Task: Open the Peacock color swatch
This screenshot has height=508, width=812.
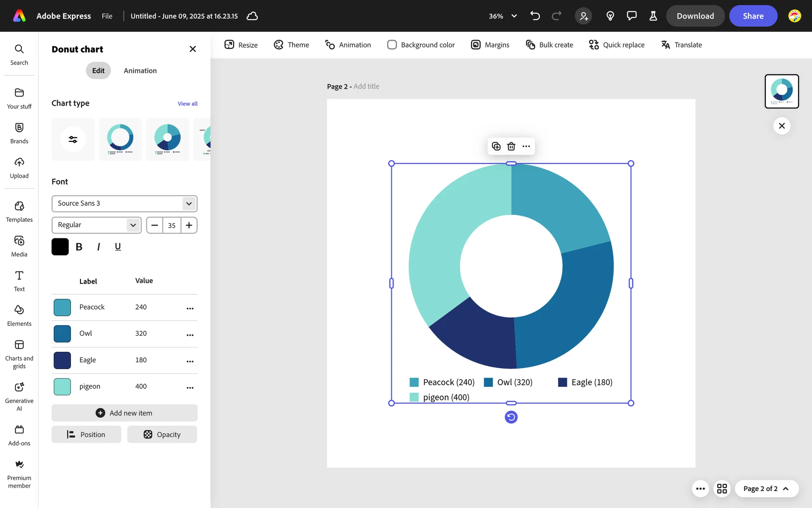Action: point(62,307)
